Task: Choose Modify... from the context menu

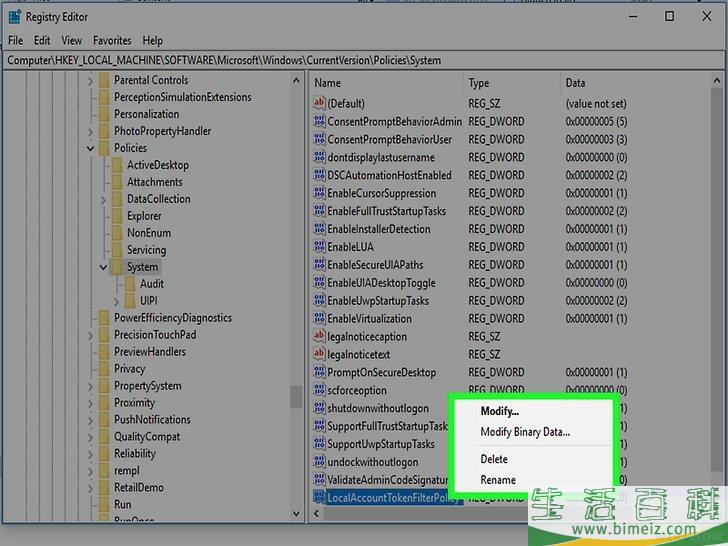Action: (499, 412)
